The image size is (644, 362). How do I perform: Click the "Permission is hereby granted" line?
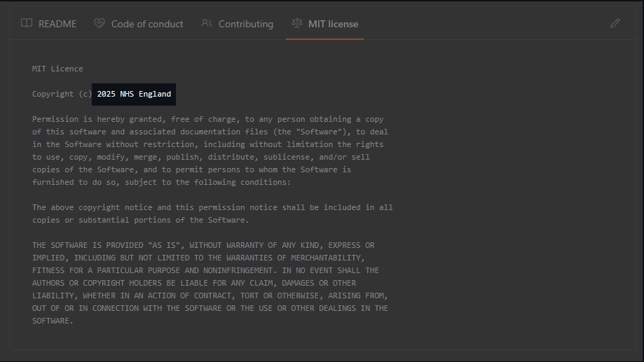(x=207, y=119)
